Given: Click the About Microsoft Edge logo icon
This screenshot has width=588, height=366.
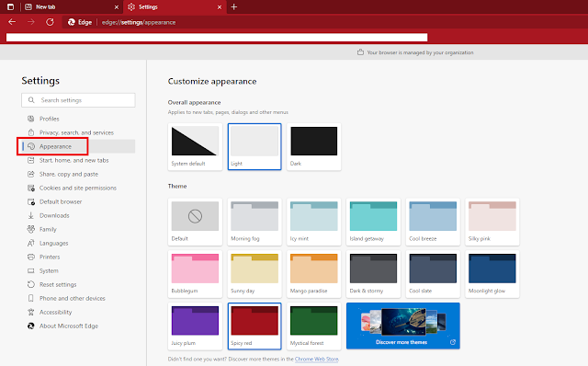Looking at the screenshot, I should [31, 326].
